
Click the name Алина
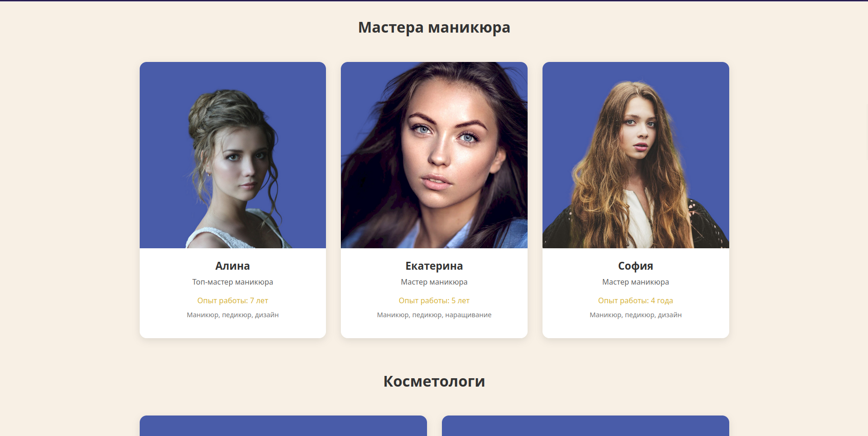[x=233, y=266]
